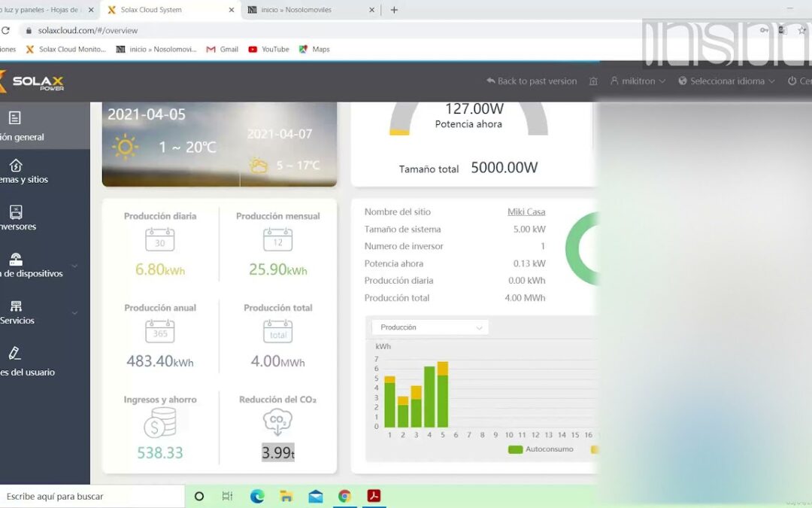Click the green donut chart ring
Screen dimensions: 812x508
(581, 249)
